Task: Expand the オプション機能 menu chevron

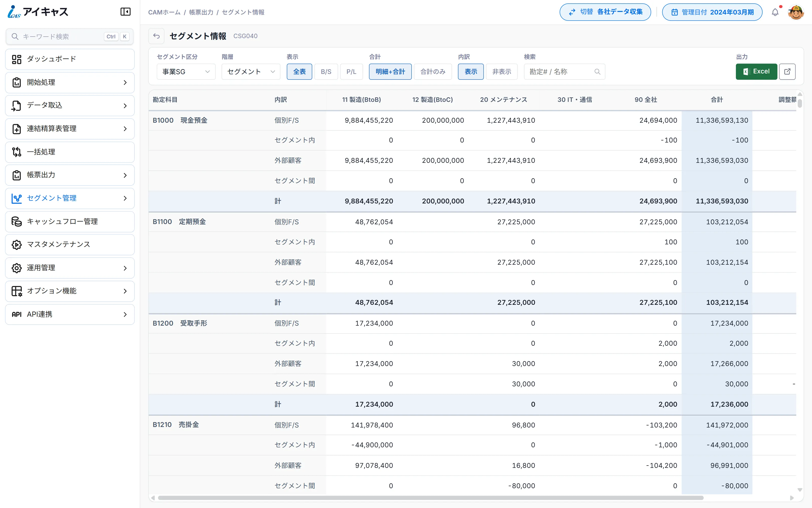Action: (125, 291)
